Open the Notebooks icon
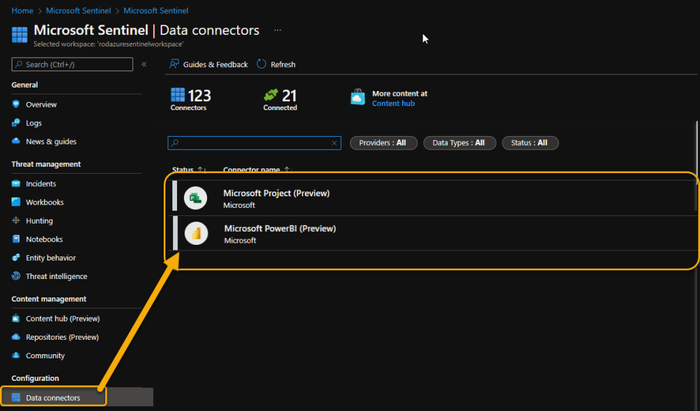Image resolution: width=700 pixels, height=411 pixels. click(16, 239)
